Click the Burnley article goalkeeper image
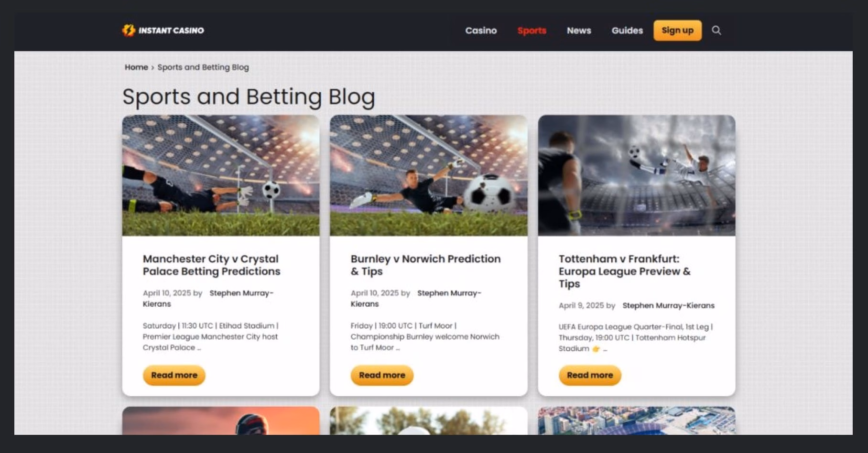The image size is (868, 453). coord(429,175)
